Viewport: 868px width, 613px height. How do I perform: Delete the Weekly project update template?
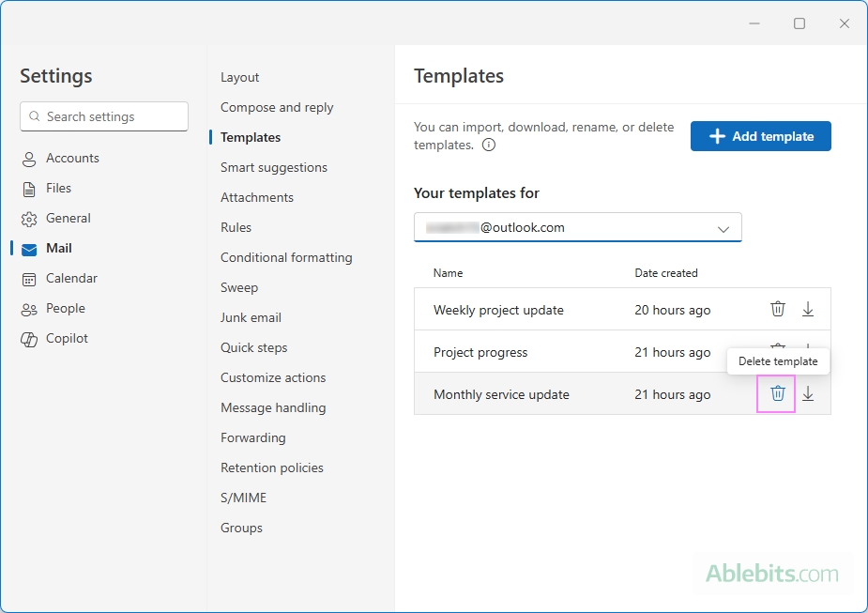[x=777, y=308]
